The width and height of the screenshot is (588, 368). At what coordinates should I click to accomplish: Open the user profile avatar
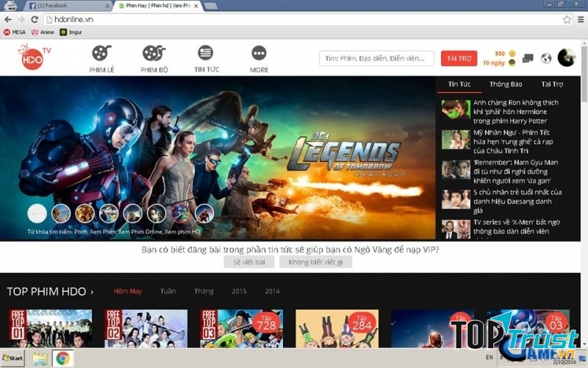[x=566, y=57]
